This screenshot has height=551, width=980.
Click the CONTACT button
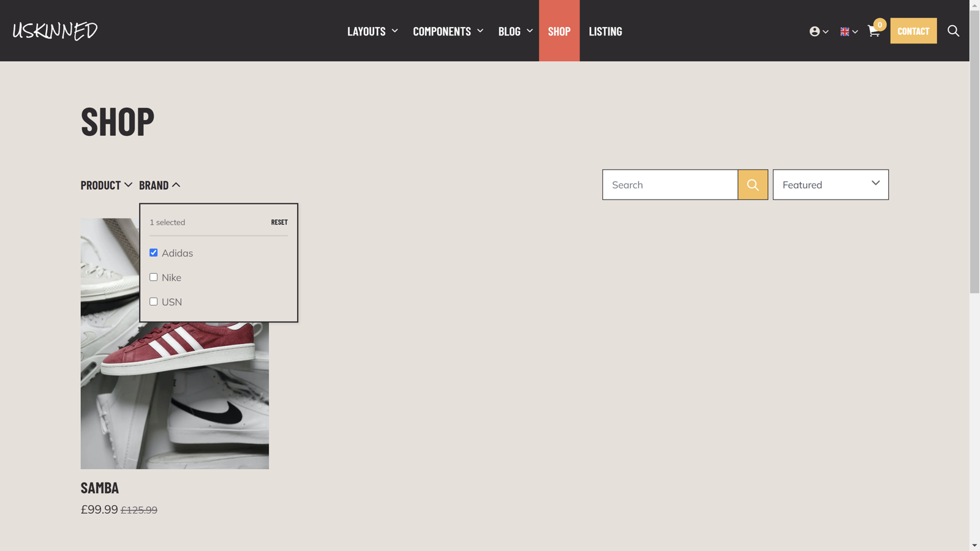[x=913, y=31]
